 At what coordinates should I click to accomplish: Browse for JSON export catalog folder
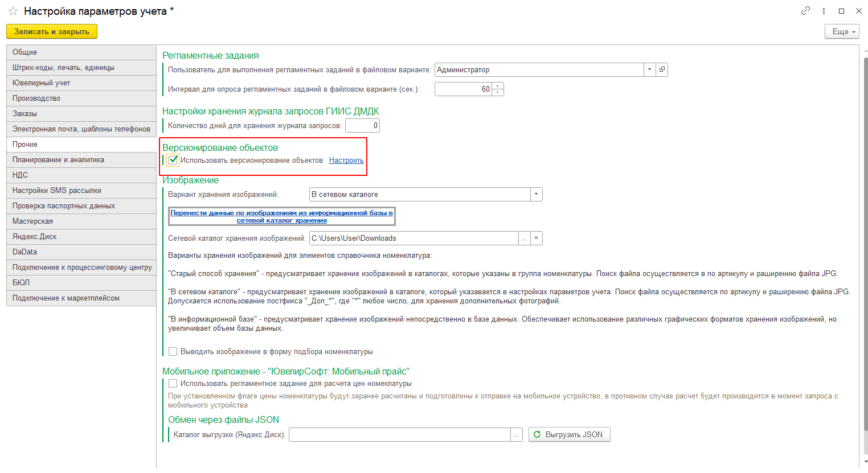[x=516, y=435]
